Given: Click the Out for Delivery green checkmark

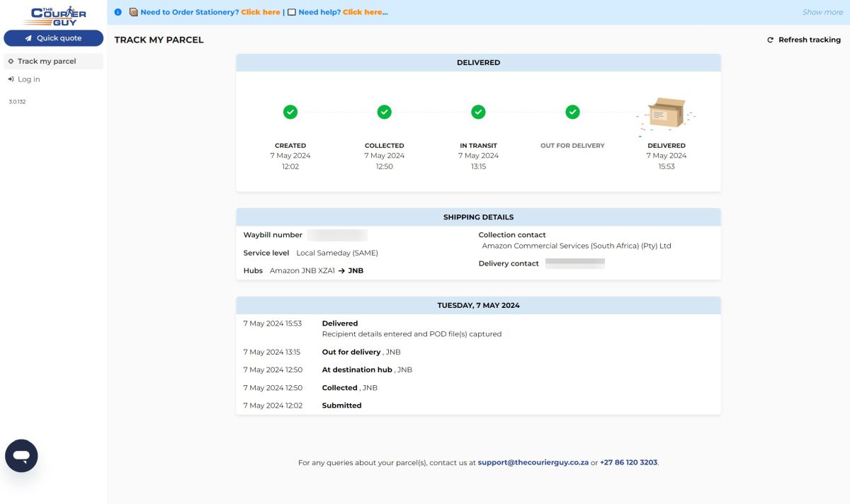Looking at the screenshot, I should pos(572,112).
